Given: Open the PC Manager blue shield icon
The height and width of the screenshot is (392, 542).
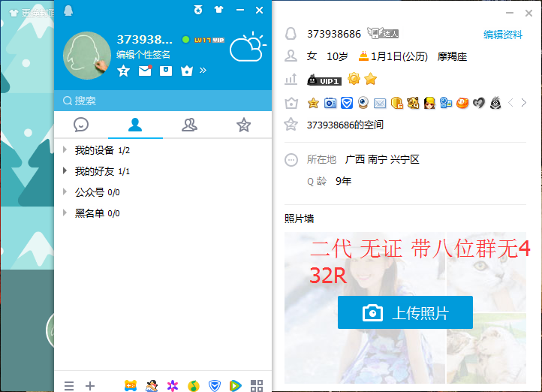Looking at the screenshot, I should coord(215,386).
